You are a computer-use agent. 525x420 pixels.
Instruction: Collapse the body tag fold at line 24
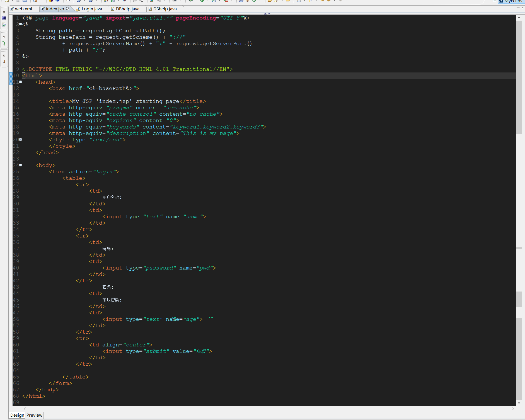(20, 165)
